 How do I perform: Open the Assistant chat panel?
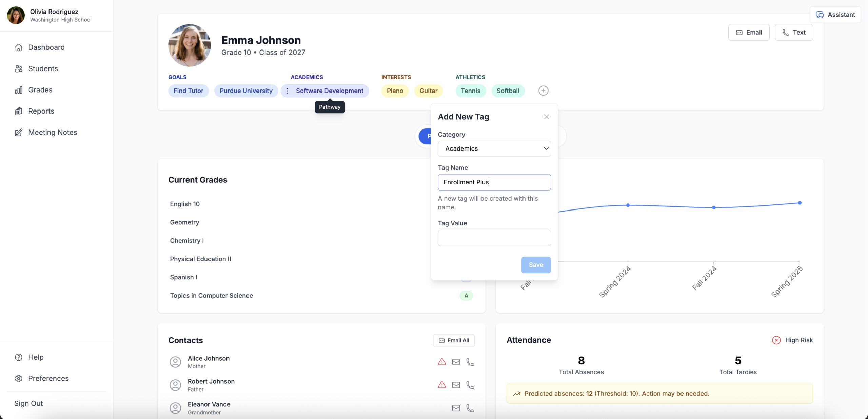coord(835,15)
